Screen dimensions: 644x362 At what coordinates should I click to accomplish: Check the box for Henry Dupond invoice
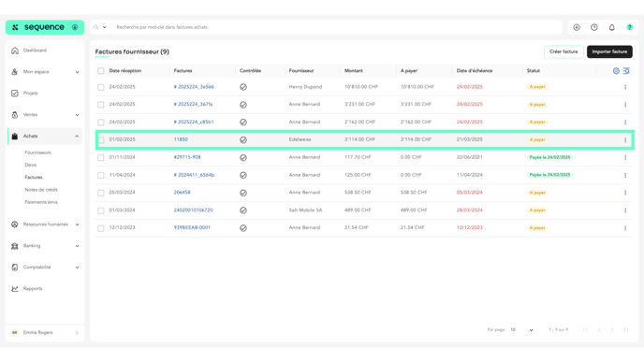coord(101,87)
